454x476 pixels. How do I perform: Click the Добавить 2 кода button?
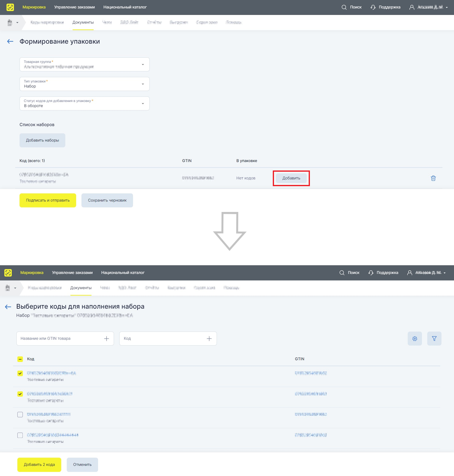coord(39,465)
